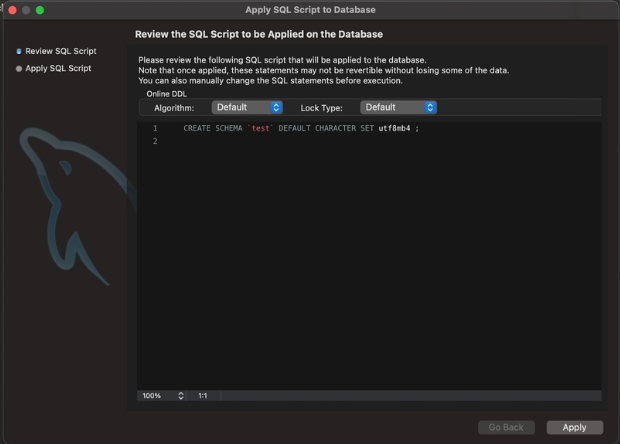Select the Review SQL Script step

click(60, 51)
